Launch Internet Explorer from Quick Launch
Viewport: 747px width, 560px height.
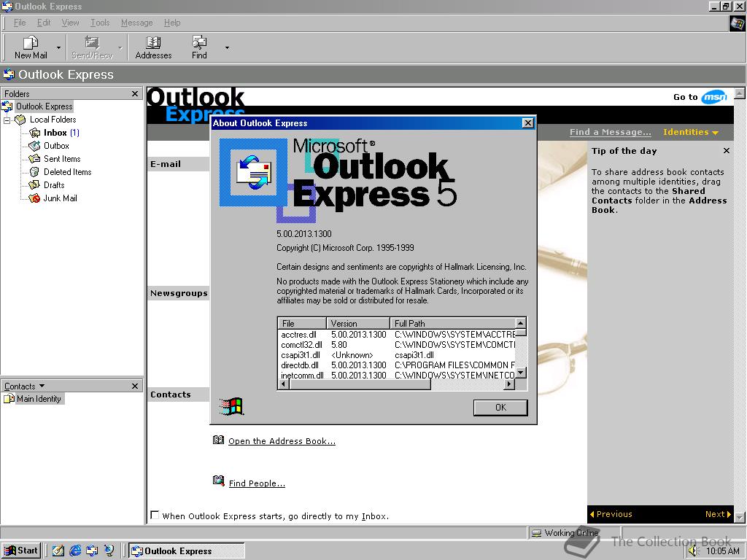tap(75, 551)
